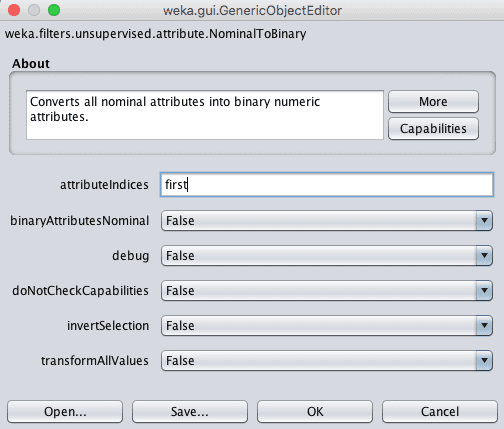Click the doNotCheckCapabilities label
This screenshot has width=504, height=429.
(80, 291)
